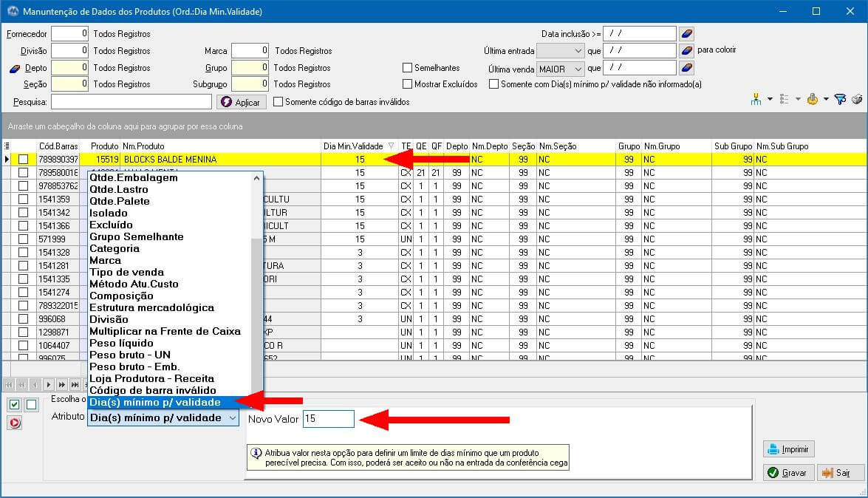The image size is (868, 498).
Task: Check the row checkbox for barcode 996068
Action: (23, 319)
